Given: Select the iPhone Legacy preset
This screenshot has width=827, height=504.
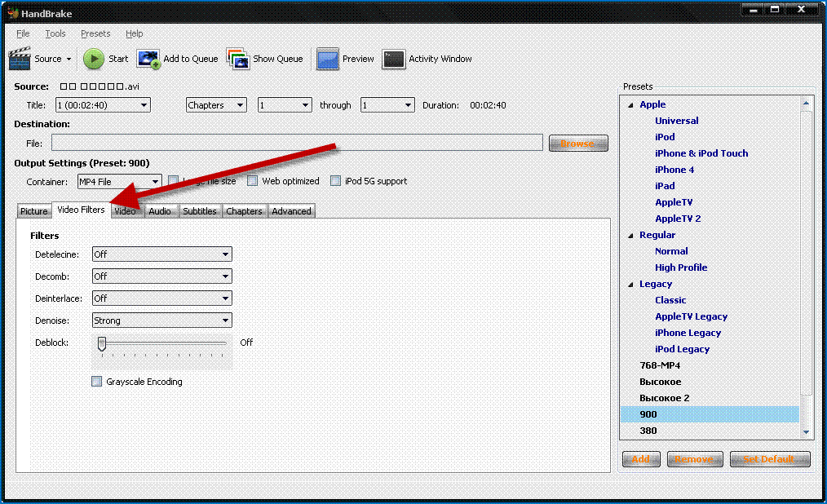Looking at the screenshot, I should coord(688,333).
